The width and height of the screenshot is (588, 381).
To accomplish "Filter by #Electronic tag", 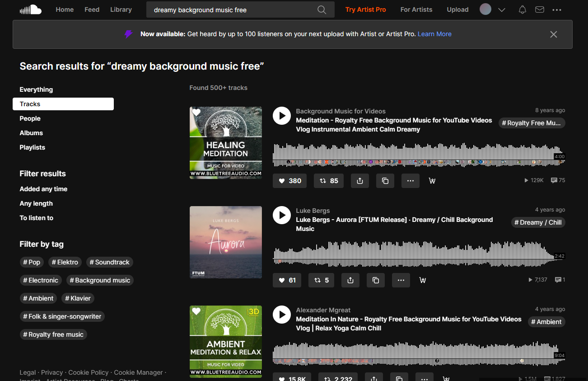I will coord(41,280).
